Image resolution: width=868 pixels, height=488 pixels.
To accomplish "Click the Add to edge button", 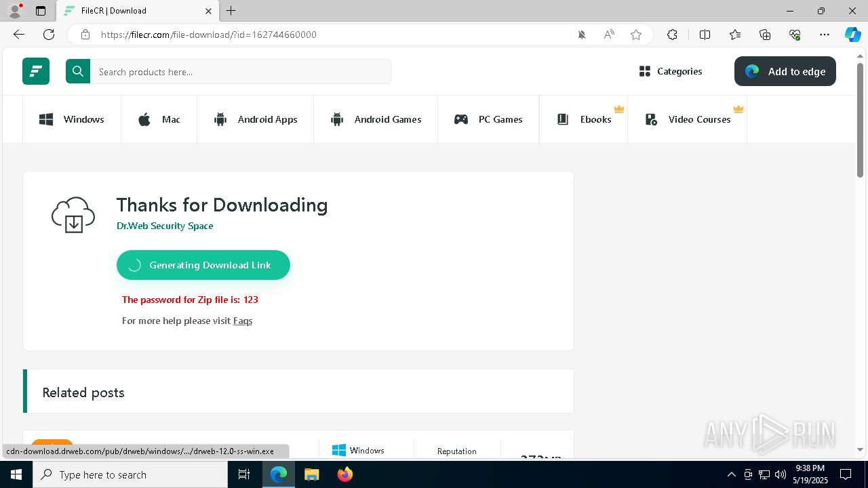I will pyautogui.click(x=785, y=71).
